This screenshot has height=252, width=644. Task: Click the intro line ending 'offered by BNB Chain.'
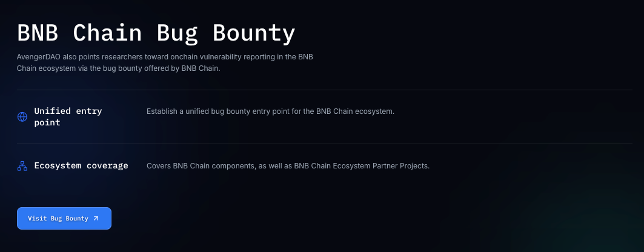pyautogui.click(x=119, y=68)
